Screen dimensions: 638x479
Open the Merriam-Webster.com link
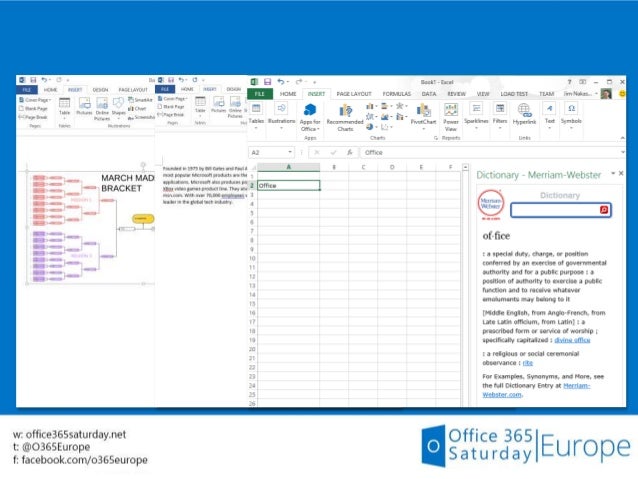pyautogui.click(x=537, y=390)
